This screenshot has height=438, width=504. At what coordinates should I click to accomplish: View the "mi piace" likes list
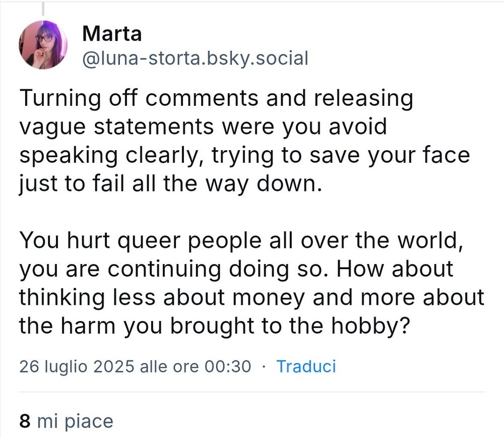[x=75, y=421]
